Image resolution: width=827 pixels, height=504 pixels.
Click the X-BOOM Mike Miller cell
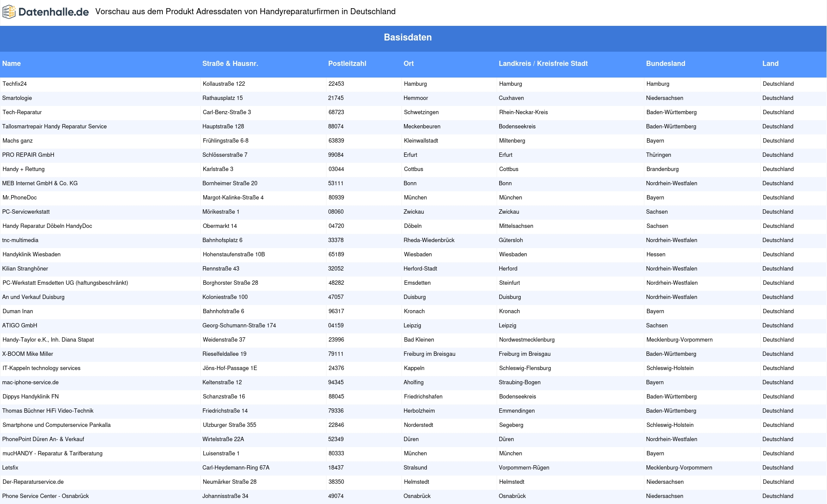click(28, 354)
